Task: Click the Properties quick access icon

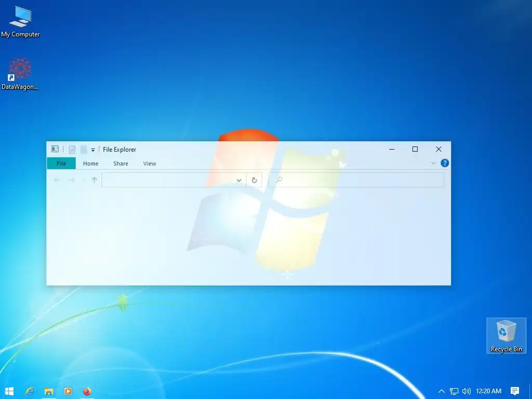Action: [72, 149]
